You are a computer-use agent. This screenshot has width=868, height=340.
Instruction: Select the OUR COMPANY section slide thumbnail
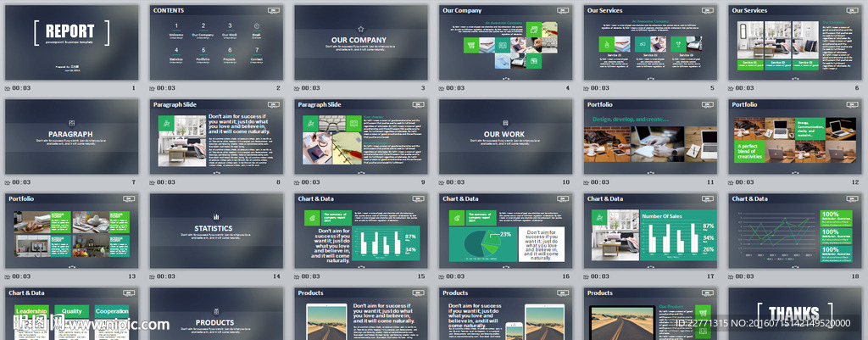pos(361,42)
